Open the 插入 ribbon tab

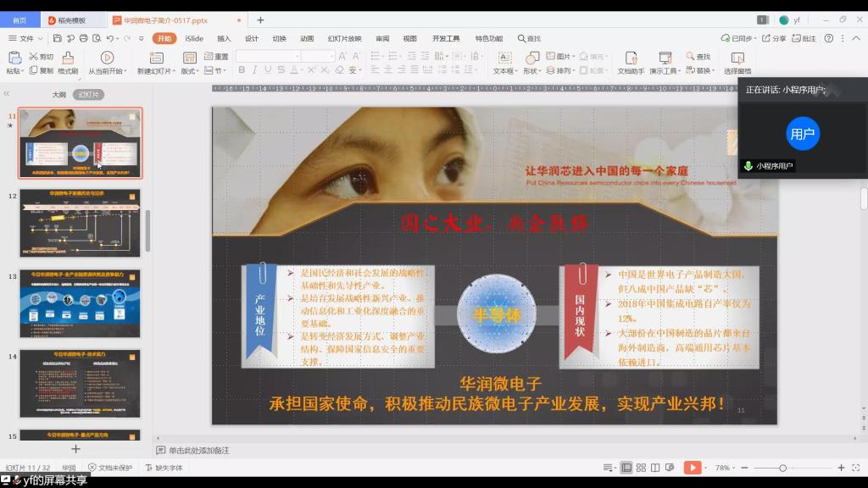pos(224,38)
